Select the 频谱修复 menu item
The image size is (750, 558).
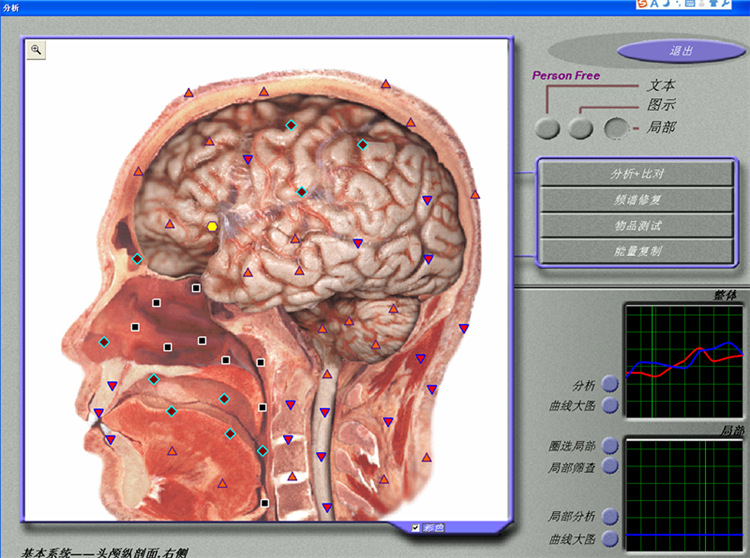click(x=637, y=200)
